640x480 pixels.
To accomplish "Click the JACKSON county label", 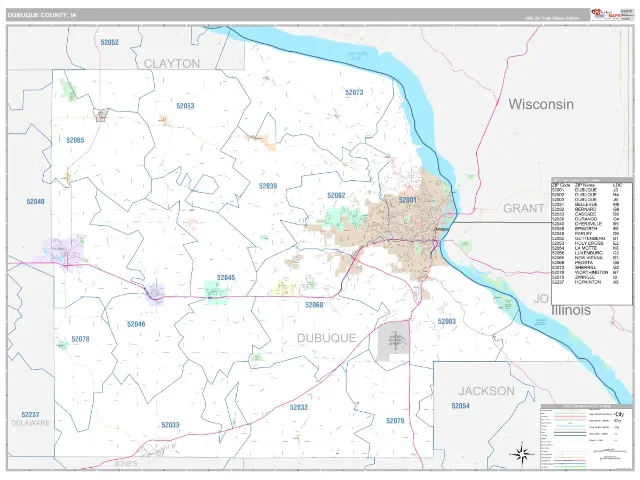I will 487,391.
